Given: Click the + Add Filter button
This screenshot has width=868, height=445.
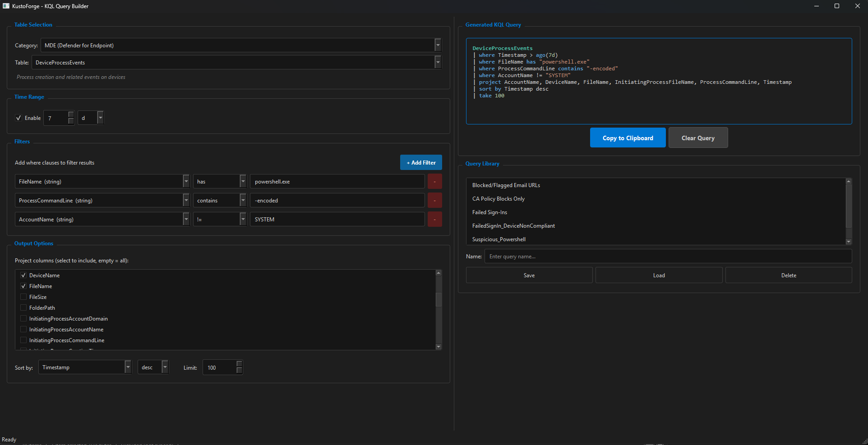Looking at the screenshot, I should point(421,162).
